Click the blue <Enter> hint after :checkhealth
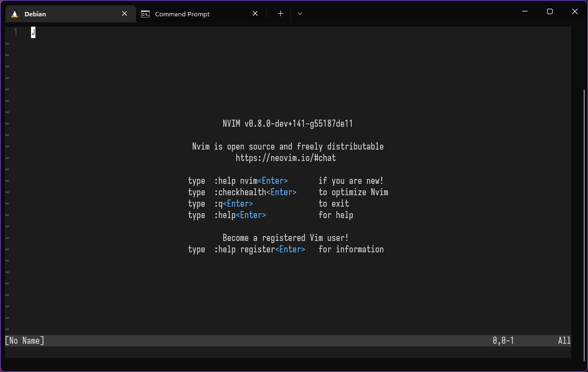588x372 pixels. point(282,192)
